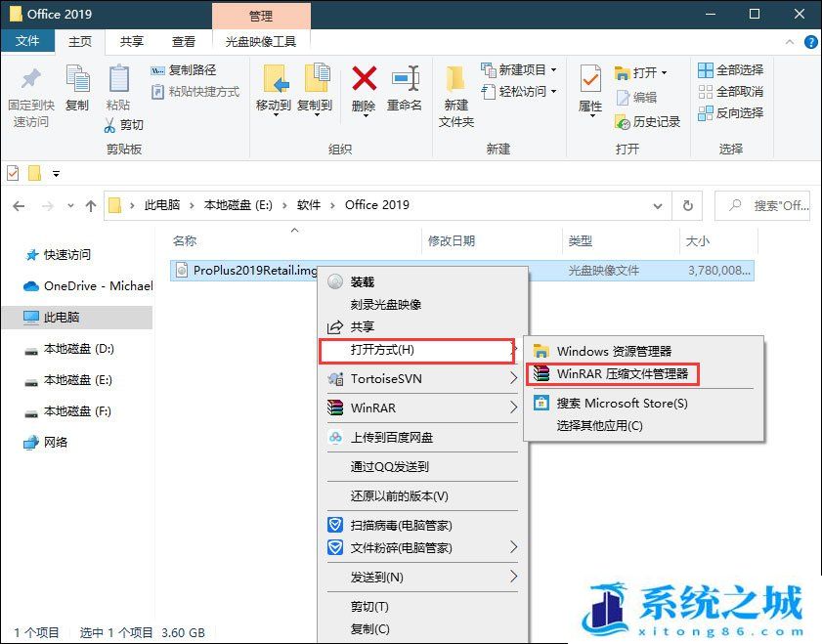Open Open with (打开方式) submenu
Viewport: 822px width, 644px height.
pyautogui.click(x=417, y=351)
